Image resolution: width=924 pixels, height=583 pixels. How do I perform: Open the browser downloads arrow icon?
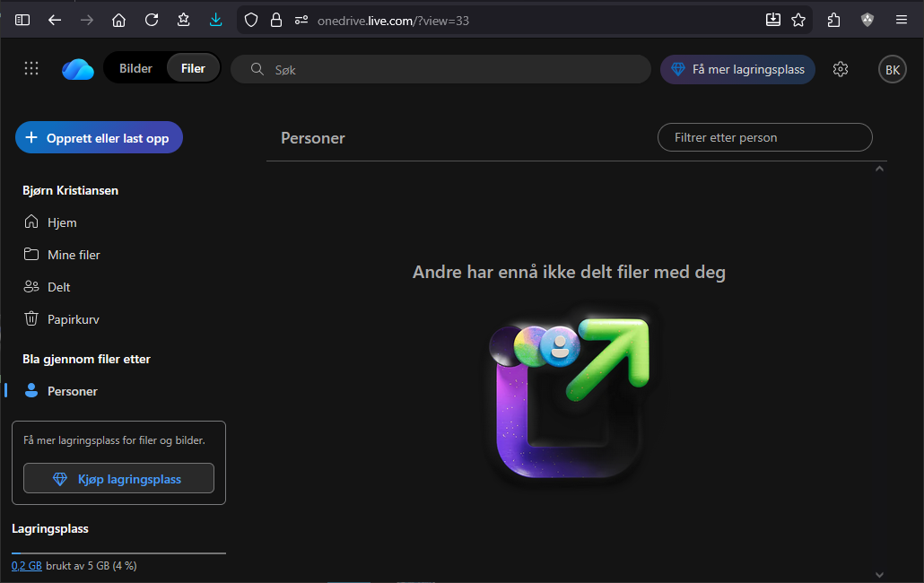pyautogui.click(x=215, y=20)
